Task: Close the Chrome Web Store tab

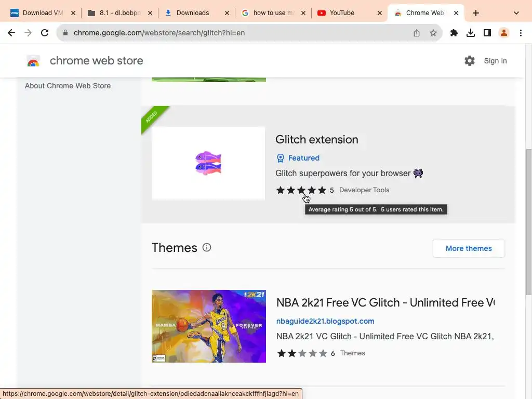Action: pyautogui.click(x=456, y=13)
